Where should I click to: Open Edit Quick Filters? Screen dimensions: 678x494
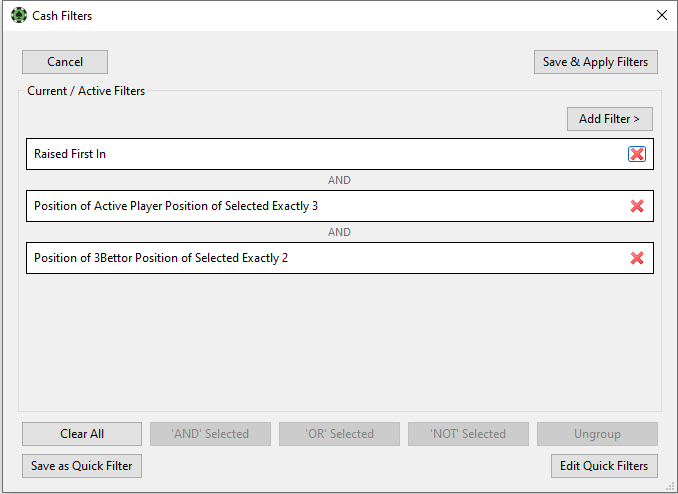604,466
